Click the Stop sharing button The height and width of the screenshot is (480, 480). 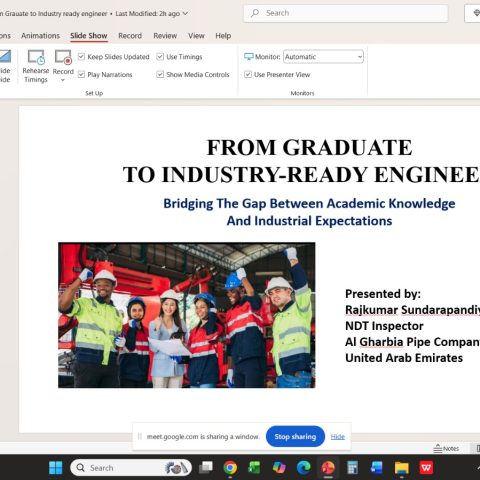[x=295, y=436]
